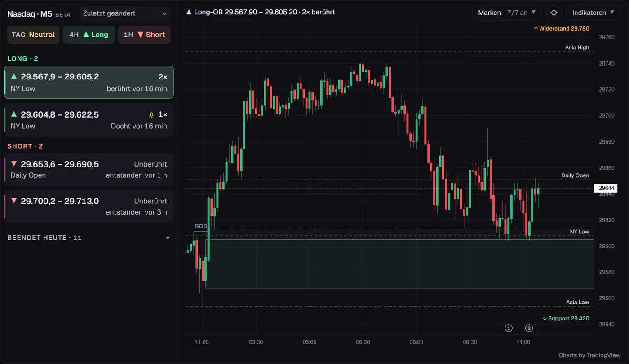
Task: Click the '2×' touch count on first long zone
Action: pos(163,77)
